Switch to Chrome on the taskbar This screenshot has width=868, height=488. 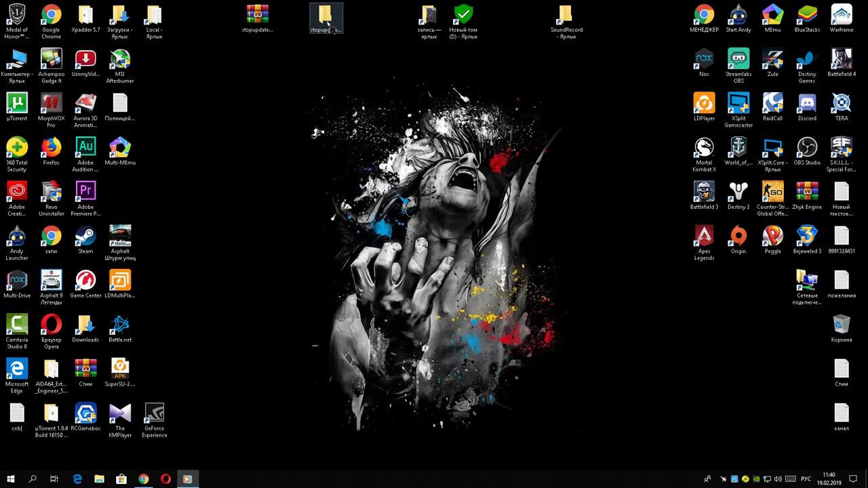(x=143, y=479)
